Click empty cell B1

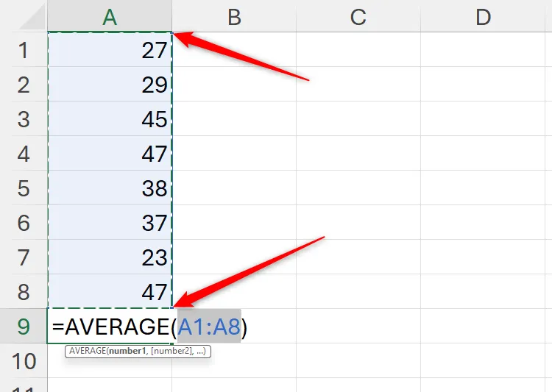point(234,49)
